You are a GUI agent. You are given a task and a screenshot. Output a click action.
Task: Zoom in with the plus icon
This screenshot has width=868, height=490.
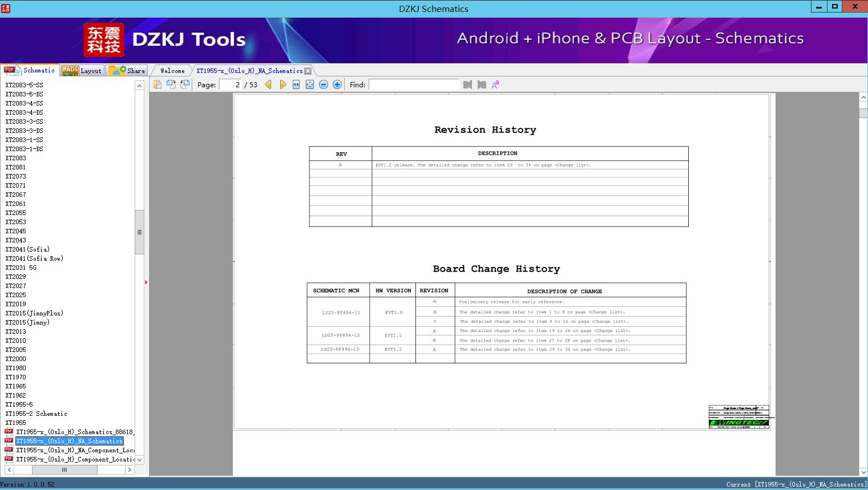coord(337,84)
